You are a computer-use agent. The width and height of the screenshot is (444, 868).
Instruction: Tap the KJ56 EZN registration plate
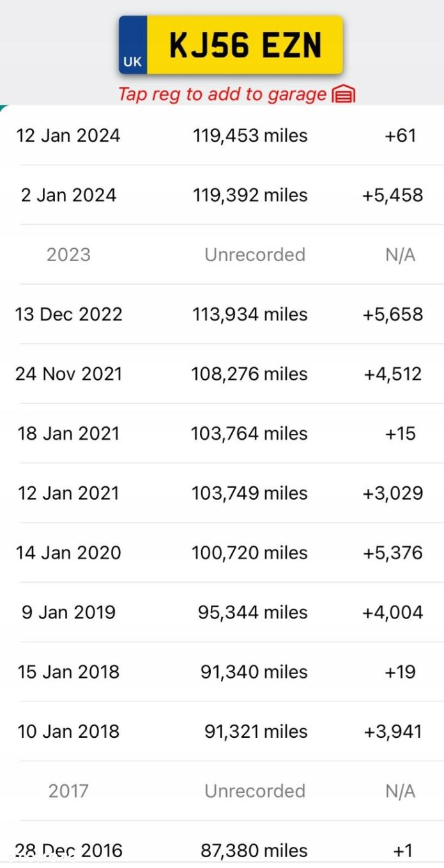pyautogui.click(x=231, y=45)
